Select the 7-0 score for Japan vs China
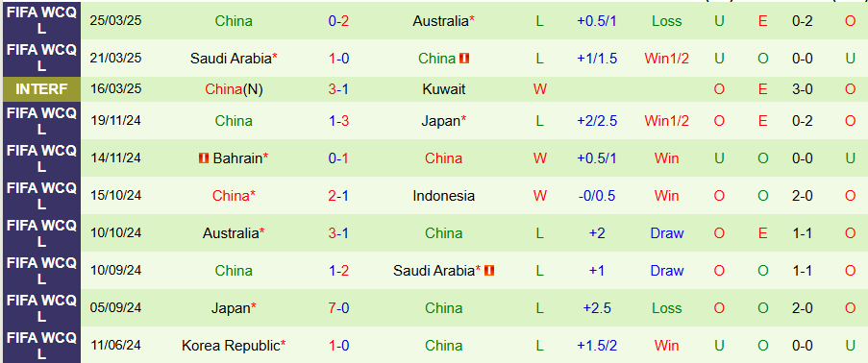 pyautogui.click(x=338, y=307)
